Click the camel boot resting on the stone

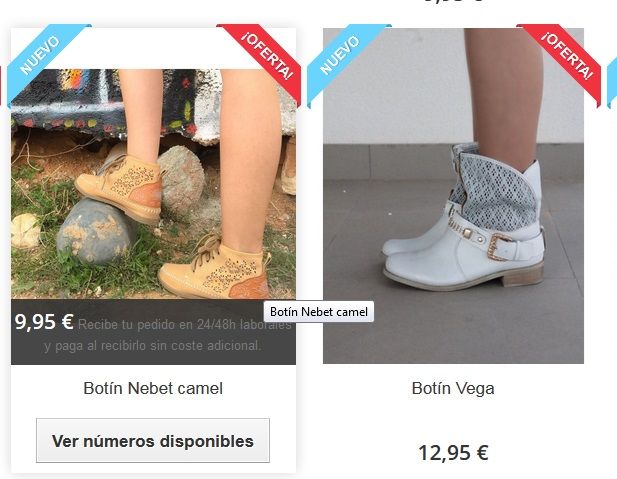(x=119, y=190)
